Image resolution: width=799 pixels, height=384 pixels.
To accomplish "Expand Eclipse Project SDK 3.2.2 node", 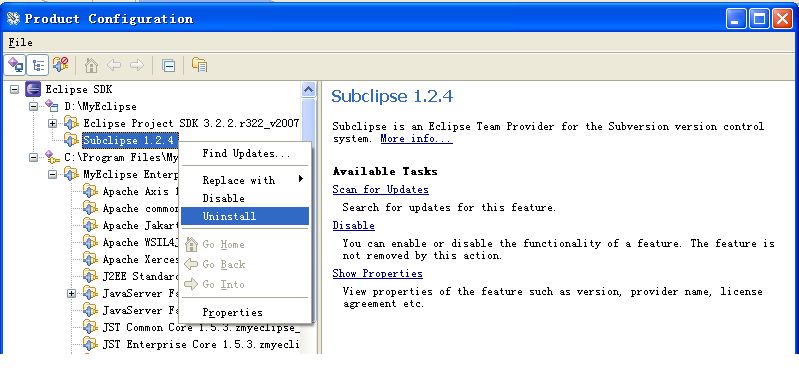I will [52, 123].
